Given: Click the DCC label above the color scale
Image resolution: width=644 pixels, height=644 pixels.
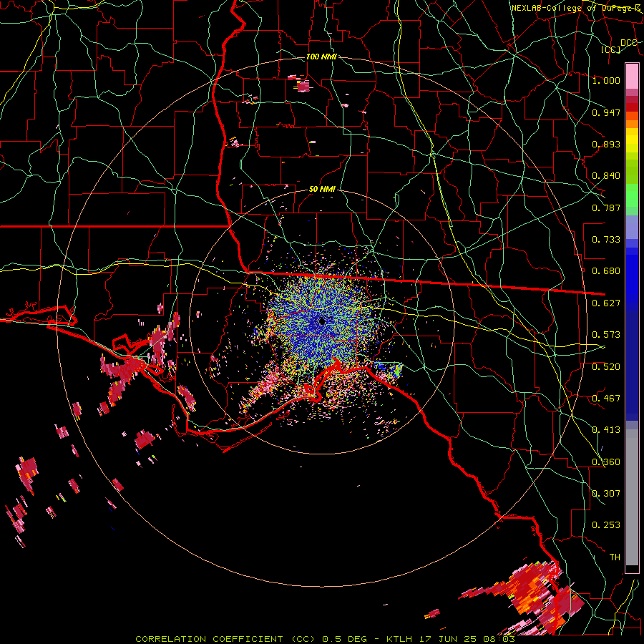Looking at the screenshot, I should click(x=629, y=43).
